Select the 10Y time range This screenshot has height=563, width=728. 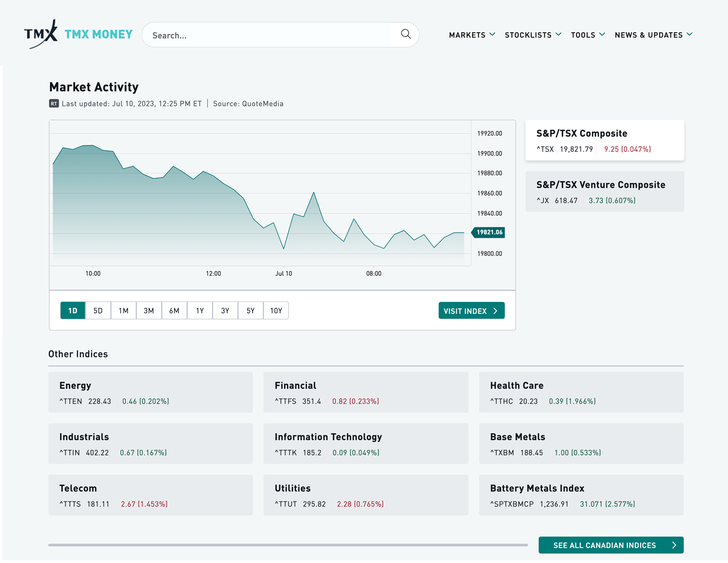click(276, 311)
